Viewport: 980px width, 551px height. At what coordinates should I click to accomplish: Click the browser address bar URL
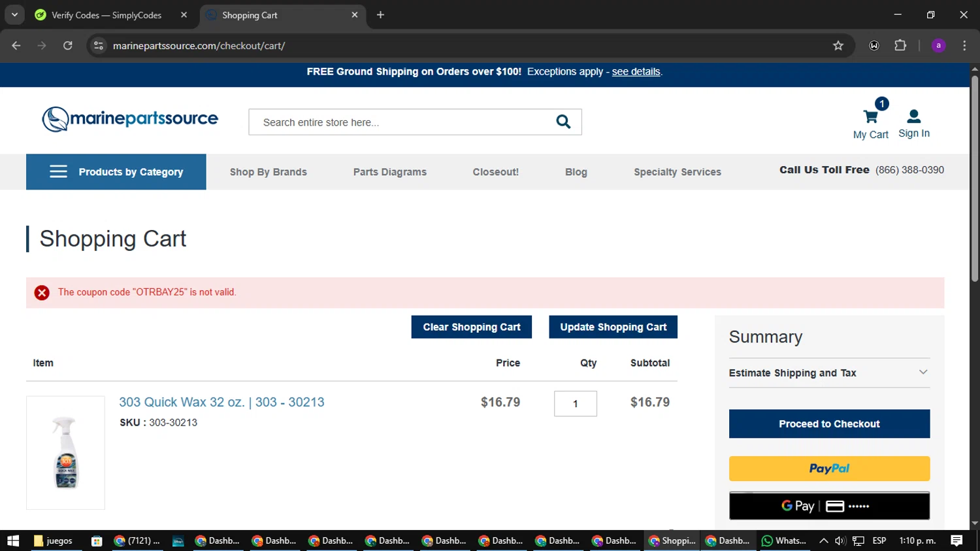click(199, 46)
